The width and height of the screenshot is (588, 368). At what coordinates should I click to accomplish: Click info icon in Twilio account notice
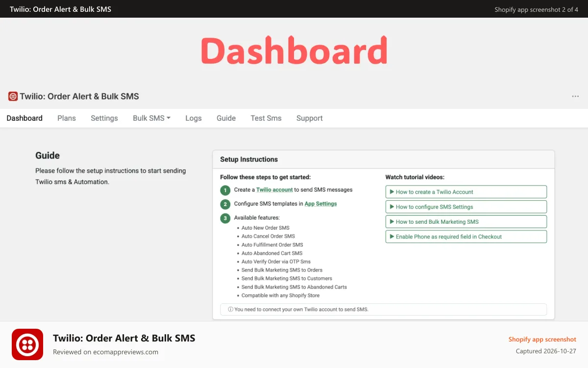230,310
